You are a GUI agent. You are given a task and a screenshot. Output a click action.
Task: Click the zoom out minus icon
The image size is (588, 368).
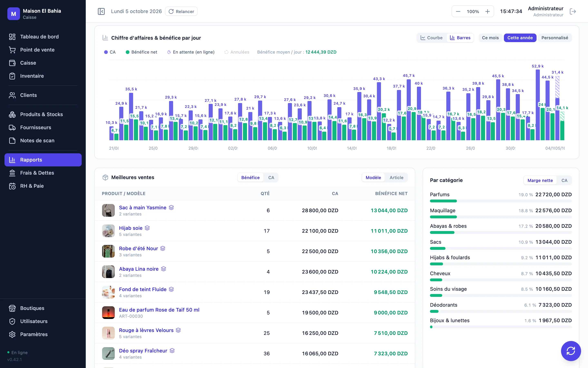[x=458, y=11]
